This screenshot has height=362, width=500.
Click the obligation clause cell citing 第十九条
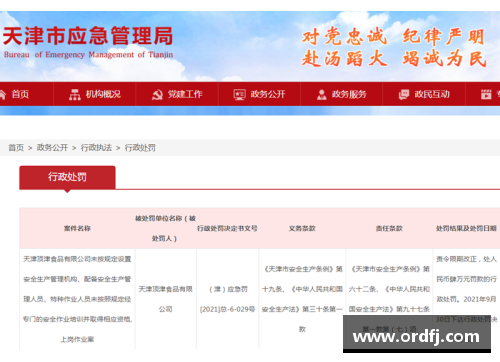pyautogui.click(x=302, y=299)
